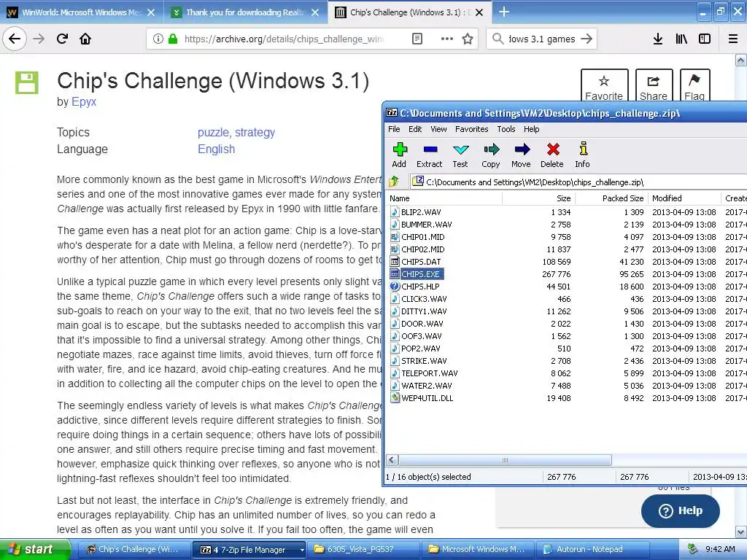The image size is (747, 560).
Task: Click the Share button on archive.org
Action: click(x=654, y=86)
